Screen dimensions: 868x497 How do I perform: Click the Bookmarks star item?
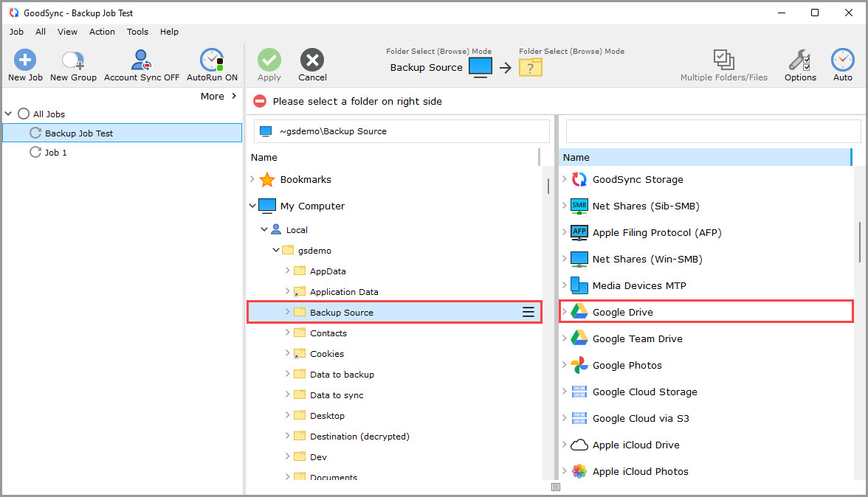click(267, 179)
